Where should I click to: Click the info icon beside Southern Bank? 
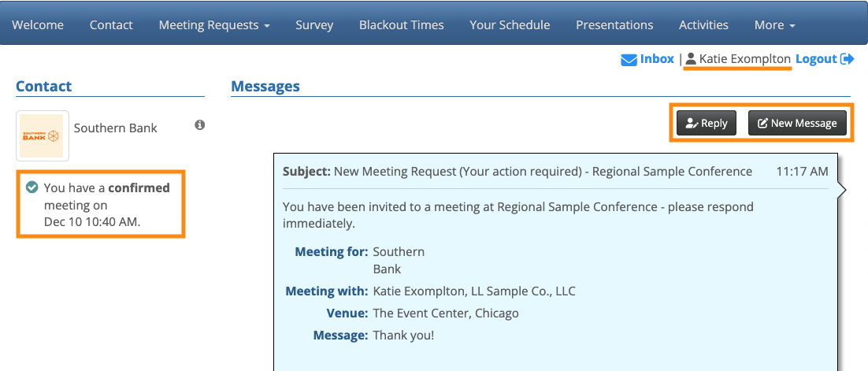pos(200,125)
